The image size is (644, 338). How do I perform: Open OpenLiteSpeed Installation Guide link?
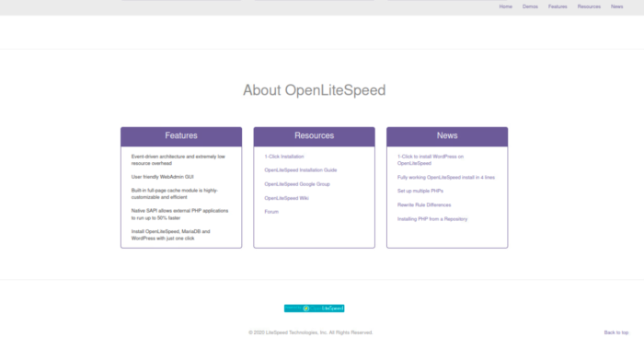pos(301,170)
